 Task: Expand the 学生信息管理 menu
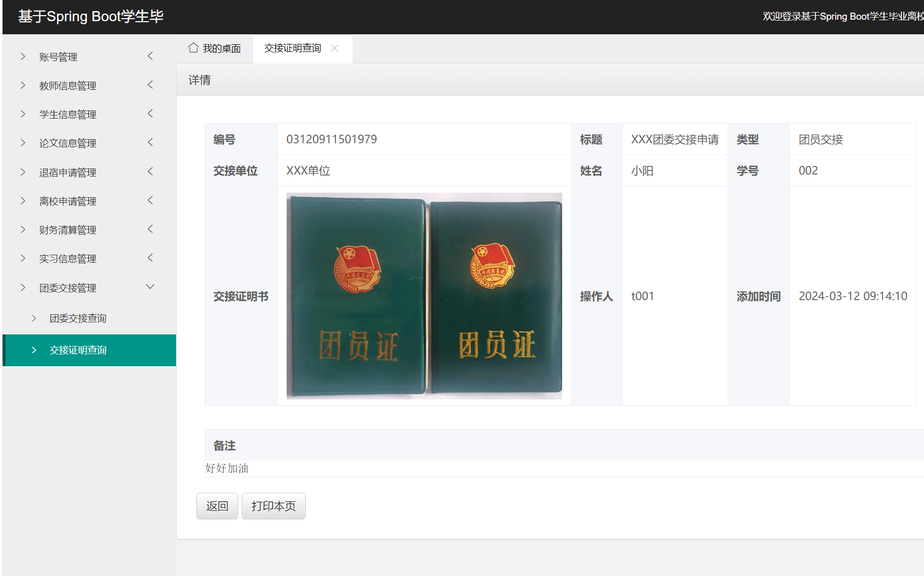(67, 114)
